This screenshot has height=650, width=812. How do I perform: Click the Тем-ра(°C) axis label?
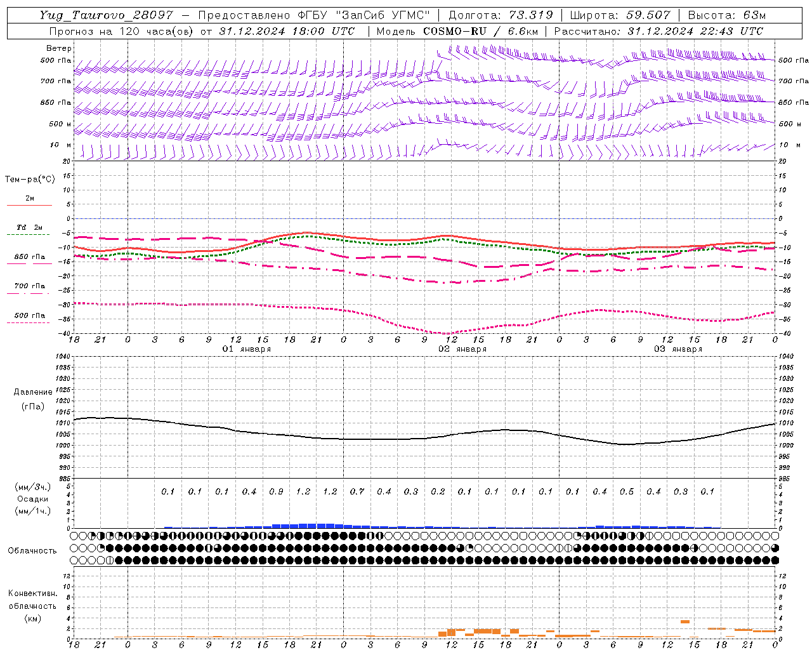pos(30,180)
